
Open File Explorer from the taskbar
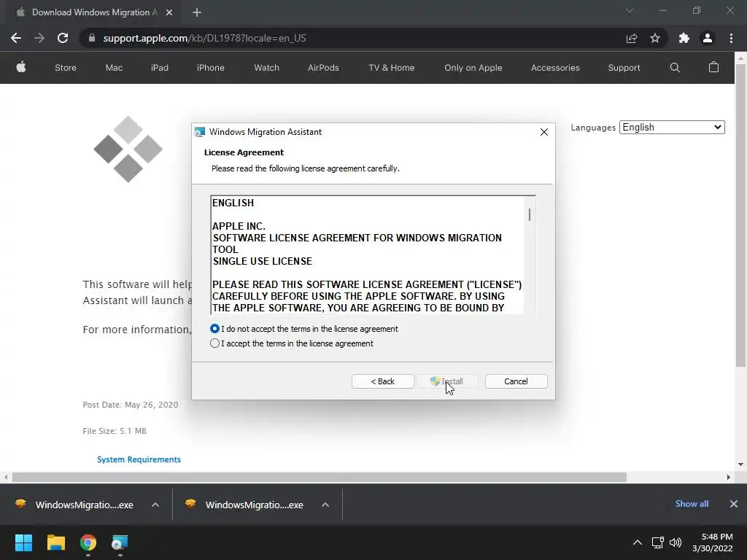[x=55, y=542]
